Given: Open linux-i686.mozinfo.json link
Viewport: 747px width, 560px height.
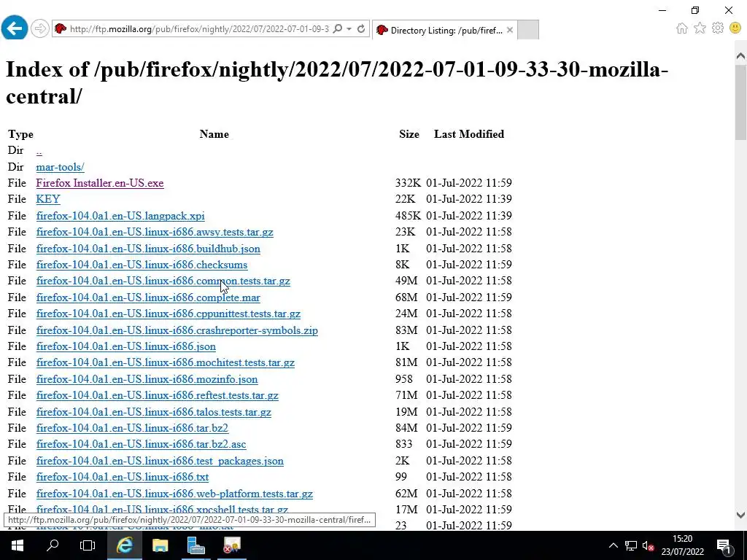Looking at the screenshot, I should pyautogui.click(x=147, y=379).
